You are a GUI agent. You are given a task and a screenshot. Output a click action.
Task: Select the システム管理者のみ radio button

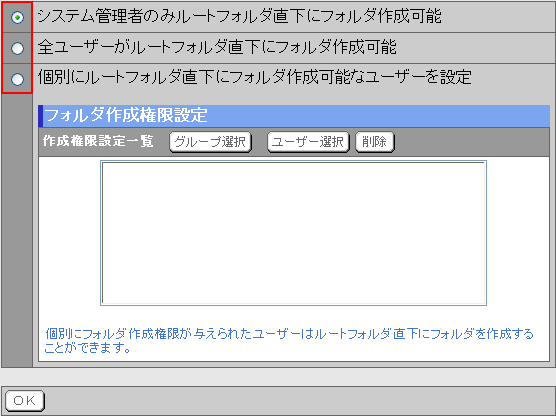17,17
